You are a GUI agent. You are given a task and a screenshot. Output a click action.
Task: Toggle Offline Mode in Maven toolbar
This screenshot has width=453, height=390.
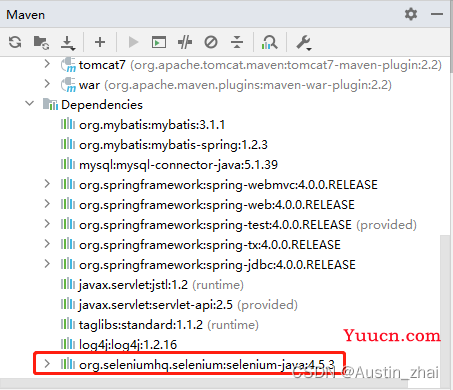point(185,42)
